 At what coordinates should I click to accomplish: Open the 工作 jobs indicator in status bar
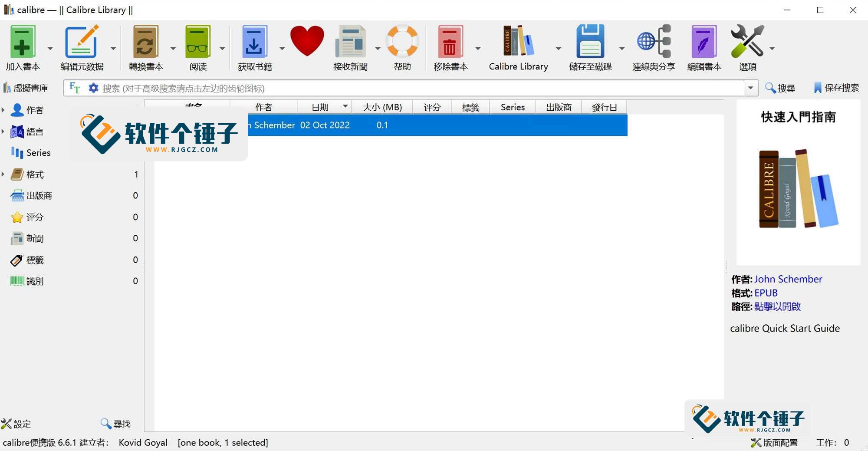(832, 443)
